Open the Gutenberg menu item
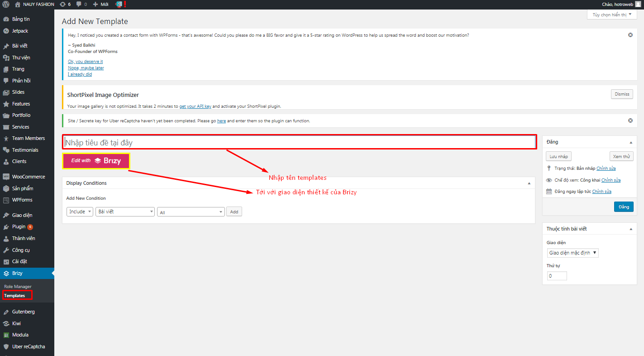 pos(27,312)
